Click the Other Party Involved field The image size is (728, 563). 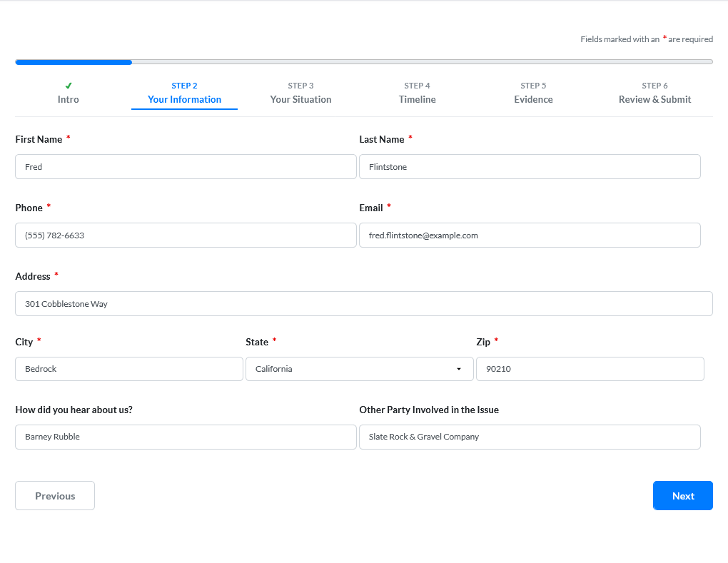pyautogui.click(x=530, y=437)
